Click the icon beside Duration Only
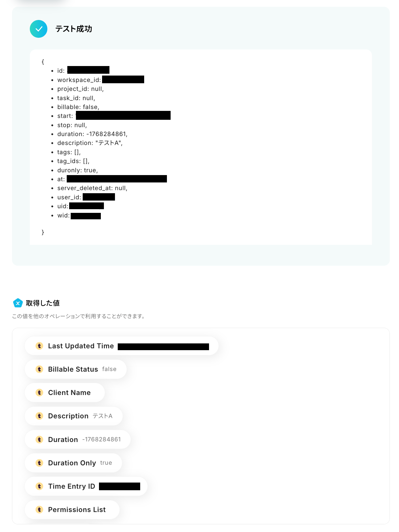The image size is (399, 532). [39, 463]
